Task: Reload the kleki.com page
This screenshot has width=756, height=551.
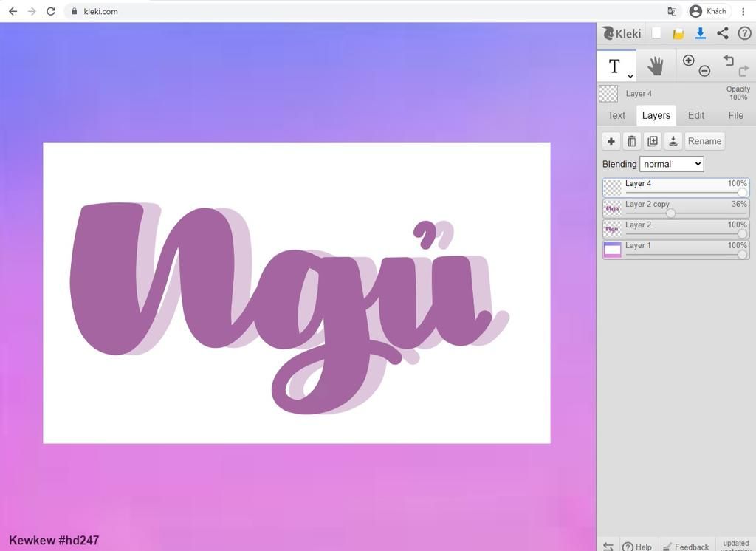Action: (51, 11)
